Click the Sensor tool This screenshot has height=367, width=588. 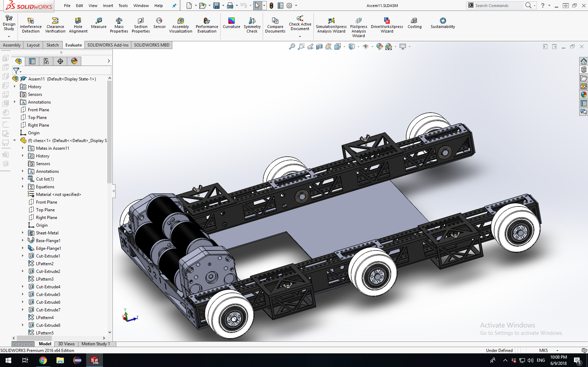[x=159, y=23]
